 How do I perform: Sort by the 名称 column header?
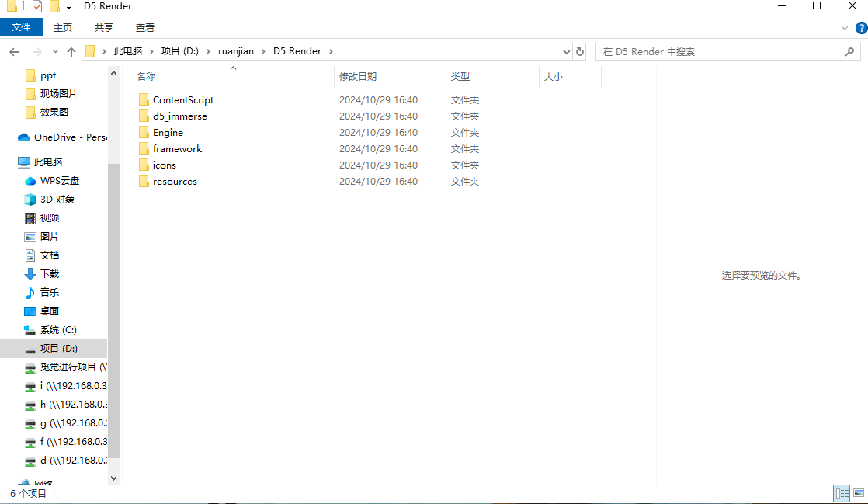pyautogui.click(x=146, y=76)
